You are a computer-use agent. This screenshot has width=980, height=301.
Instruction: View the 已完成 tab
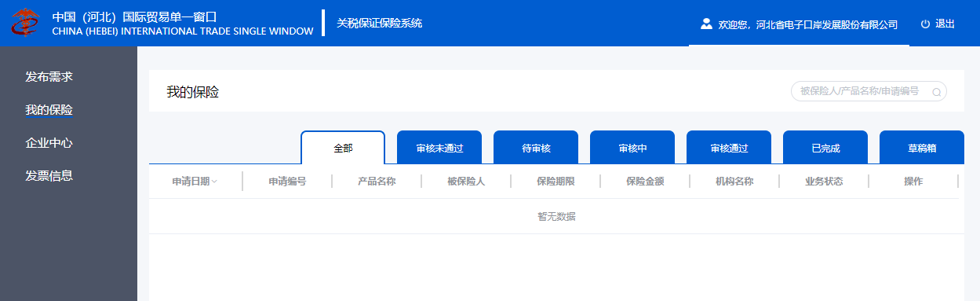tap(825, 148)
